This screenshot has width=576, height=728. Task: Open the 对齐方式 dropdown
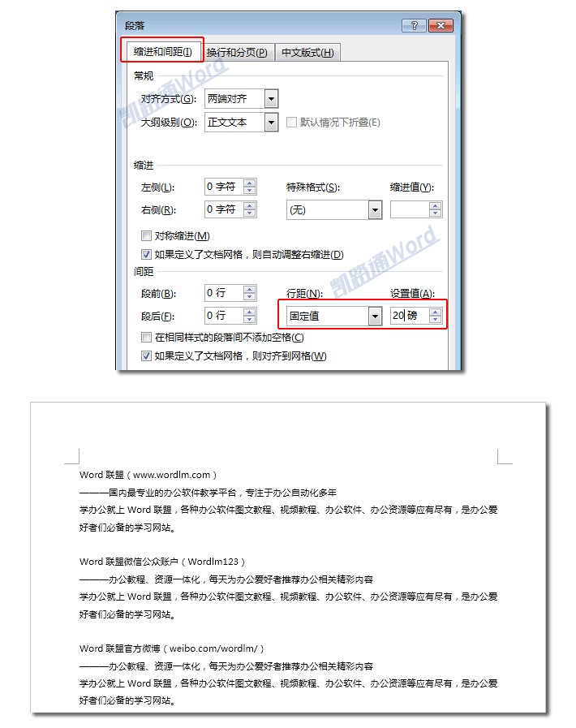coord(271,99)
